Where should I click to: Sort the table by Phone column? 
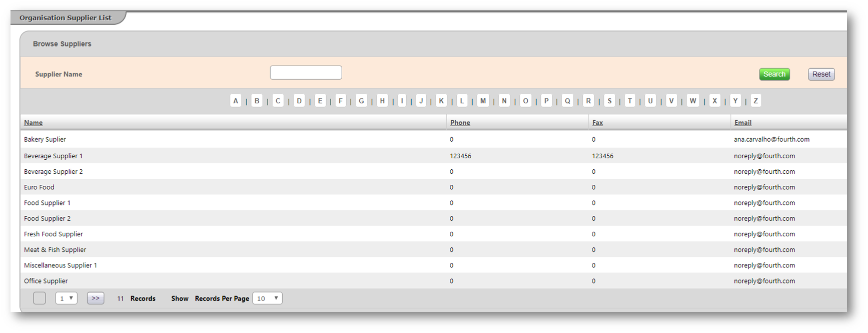pos(460,123)
